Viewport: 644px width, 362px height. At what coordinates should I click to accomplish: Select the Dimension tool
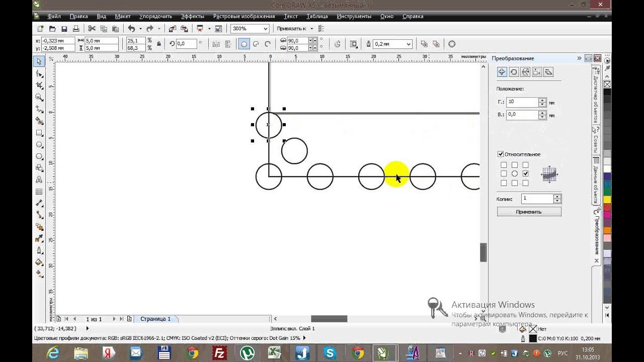(x=39, y=204)
